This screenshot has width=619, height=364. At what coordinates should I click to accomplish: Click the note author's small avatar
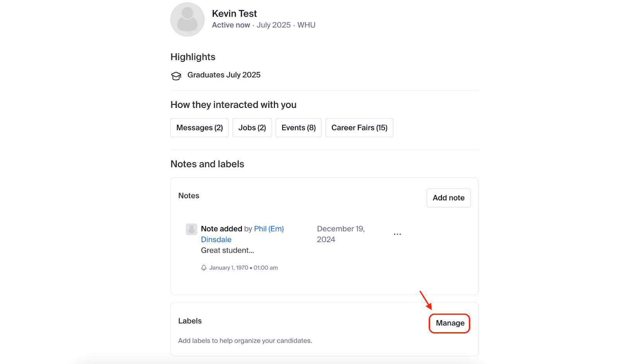tap(191, 229)
